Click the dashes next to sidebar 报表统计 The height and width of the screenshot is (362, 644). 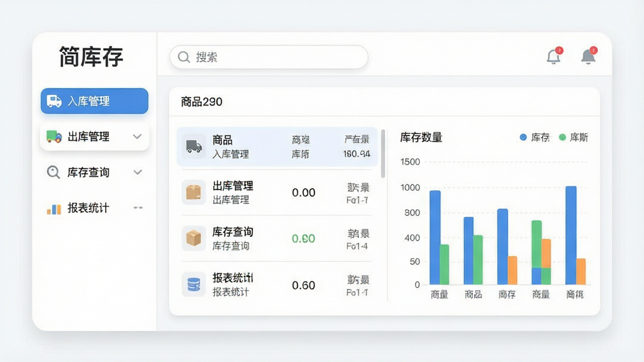pos(138,207)
